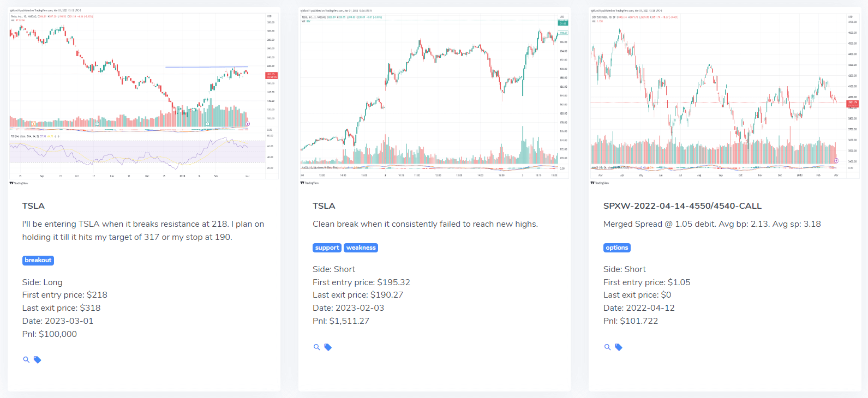Viewport: 868px width, 398px height.
Task: Select the weakness tag
Action: (361, 248)
